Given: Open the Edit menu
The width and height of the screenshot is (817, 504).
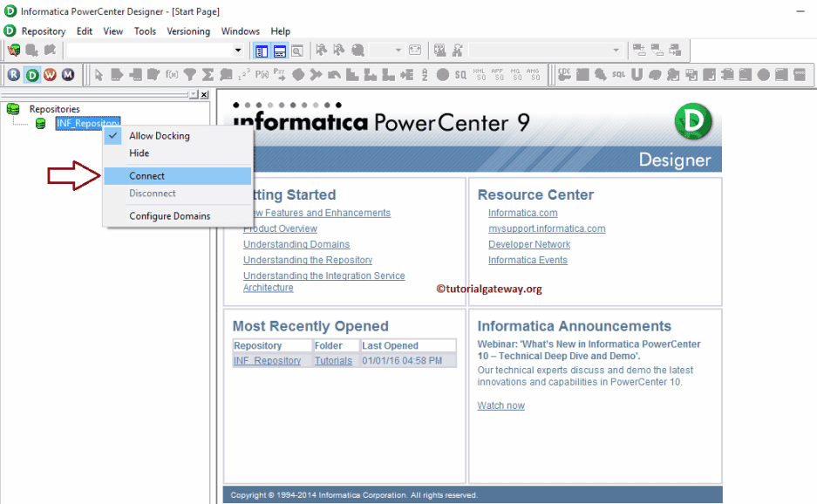Looking at the screenshot, I should click(85, 31).
